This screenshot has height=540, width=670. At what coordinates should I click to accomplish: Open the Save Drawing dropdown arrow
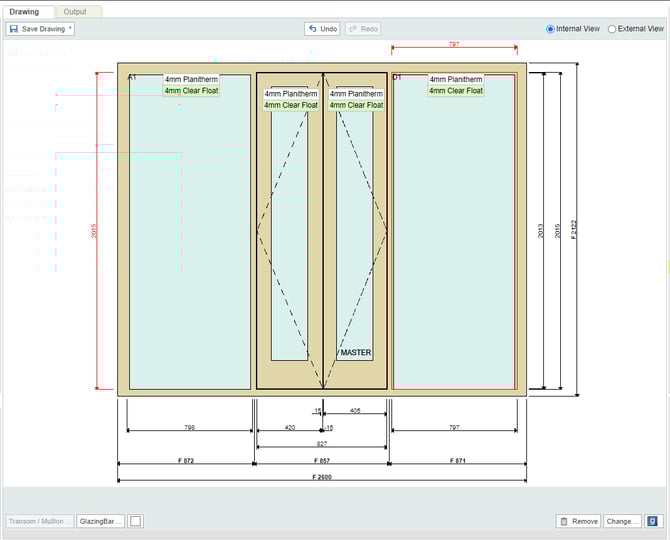[70, 29]
